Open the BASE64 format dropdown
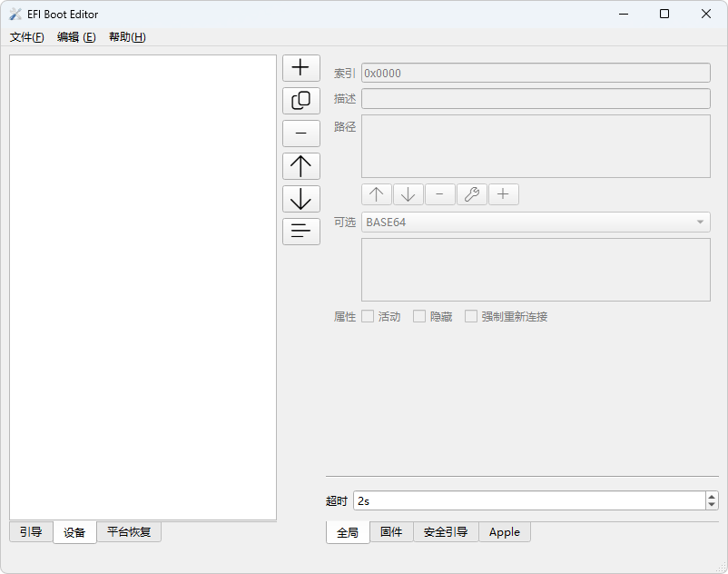This screenshot has width=728, height=574. [x=536, y=223]
